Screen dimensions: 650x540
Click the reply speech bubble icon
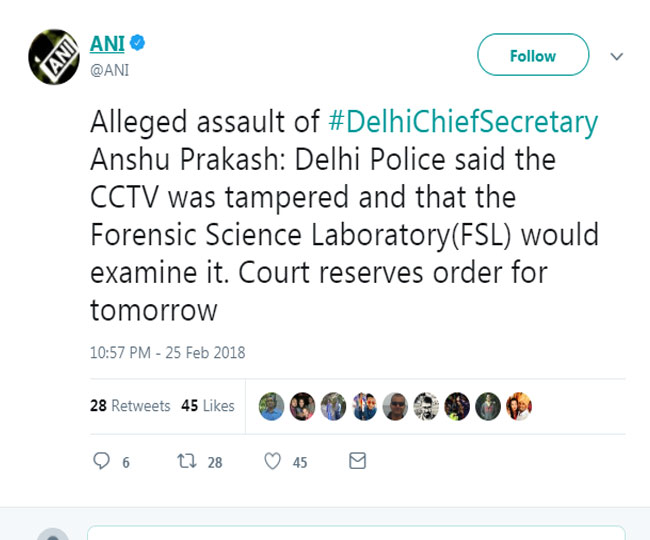[101, 461]
